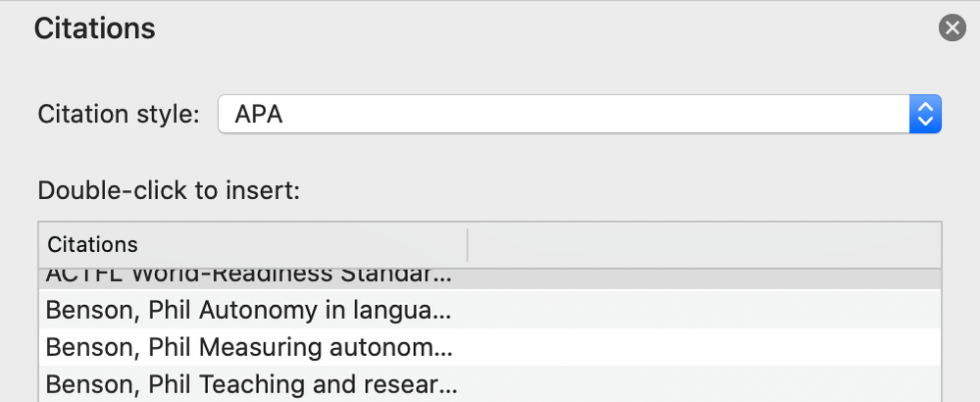Click the 'Citation style:' label

119,115
